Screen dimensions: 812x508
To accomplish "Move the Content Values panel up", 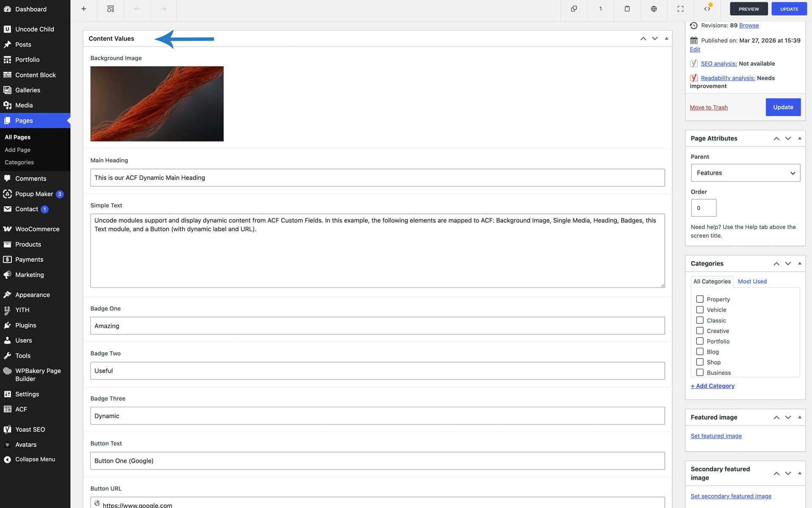I will [643, 39].
